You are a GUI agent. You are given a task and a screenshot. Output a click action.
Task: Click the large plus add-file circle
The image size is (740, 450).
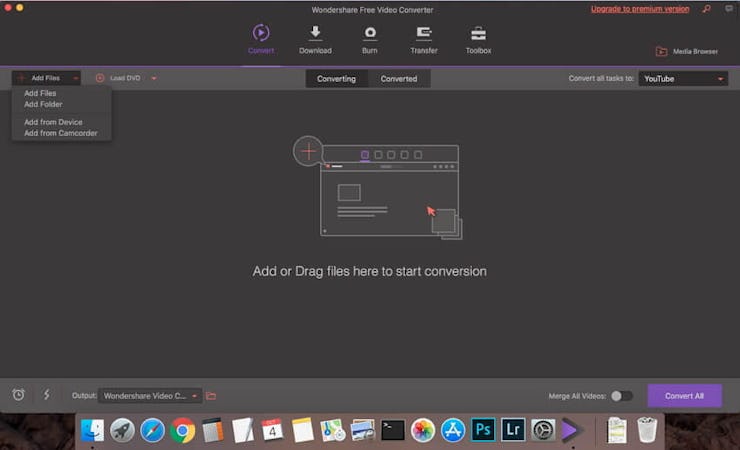point(308,151)
